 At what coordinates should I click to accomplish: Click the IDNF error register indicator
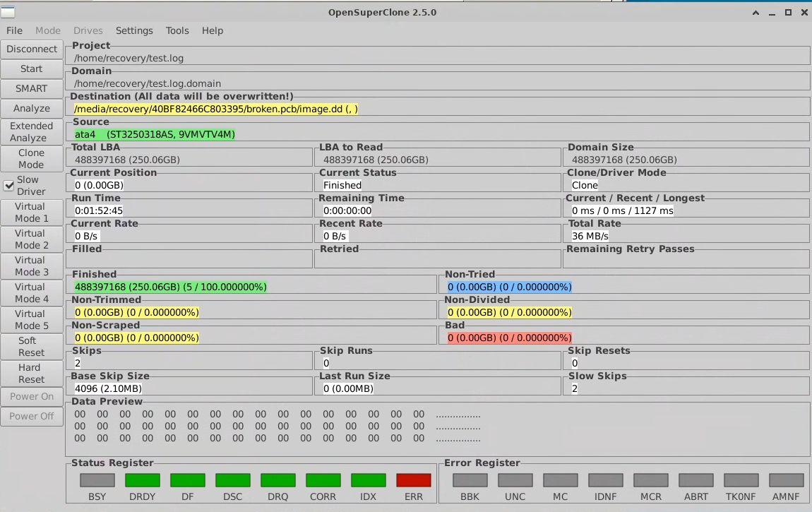click(x=605, y=480)
